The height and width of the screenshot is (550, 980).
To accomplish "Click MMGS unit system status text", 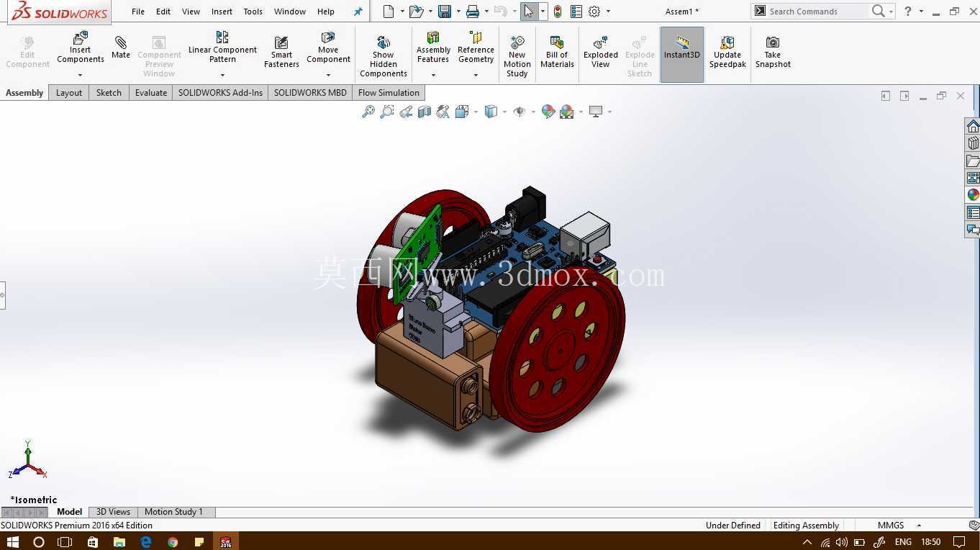I will click(891, 526).
